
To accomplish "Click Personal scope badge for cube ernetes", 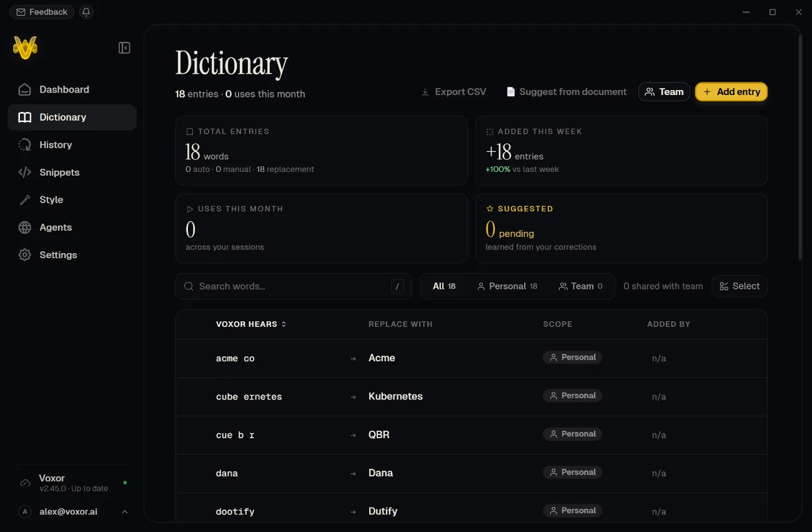I will [572, 396].
